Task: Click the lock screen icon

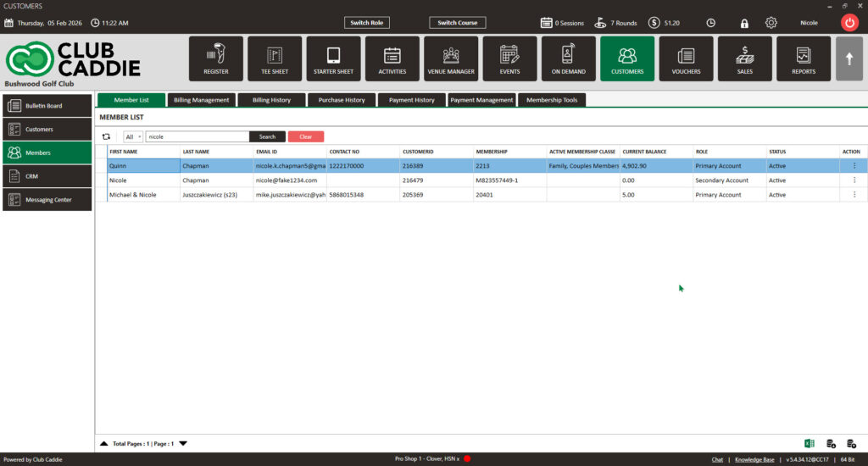Action: tap(744, 23)
